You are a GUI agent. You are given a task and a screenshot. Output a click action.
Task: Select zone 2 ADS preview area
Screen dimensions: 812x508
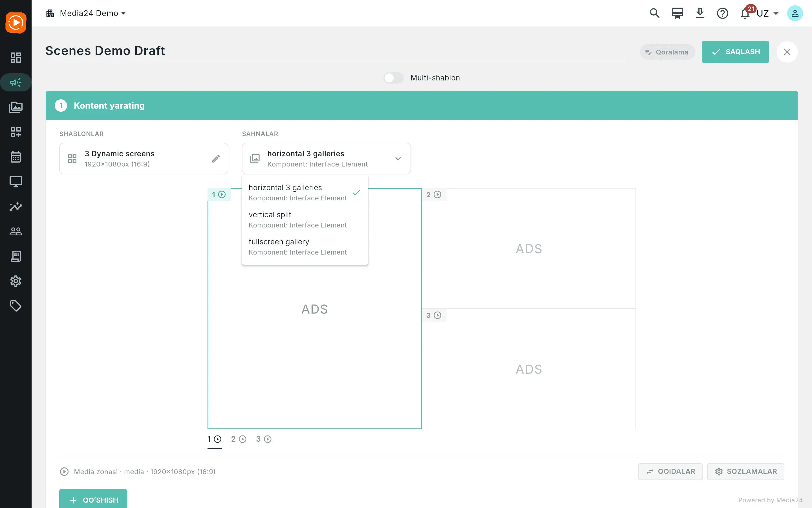tap(528, 249)
